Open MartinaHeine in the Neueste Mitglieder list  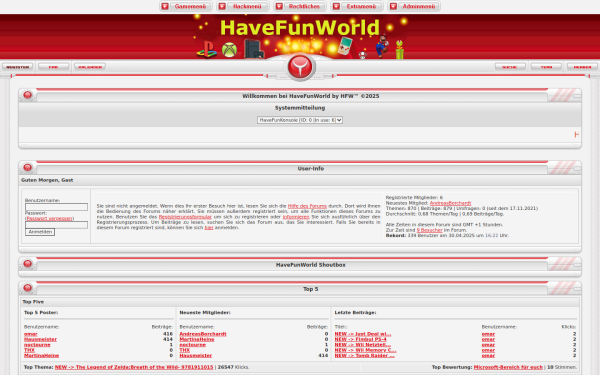(197, 339)
